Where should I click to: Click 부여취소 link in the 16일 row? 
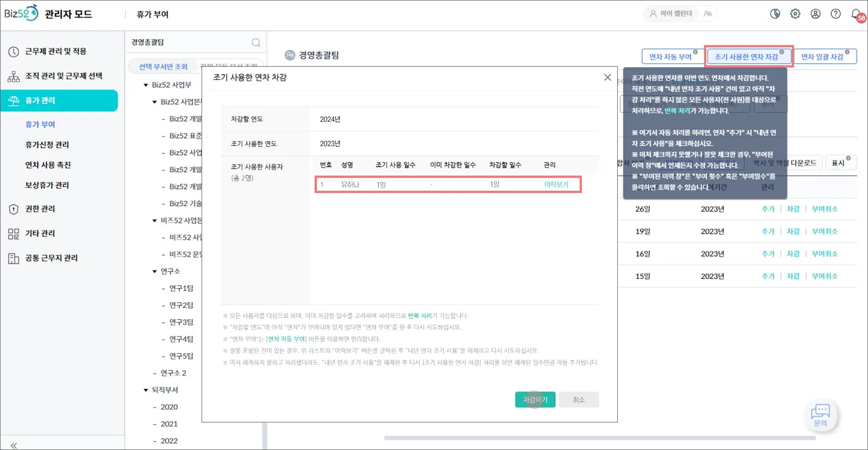point(824,254)
